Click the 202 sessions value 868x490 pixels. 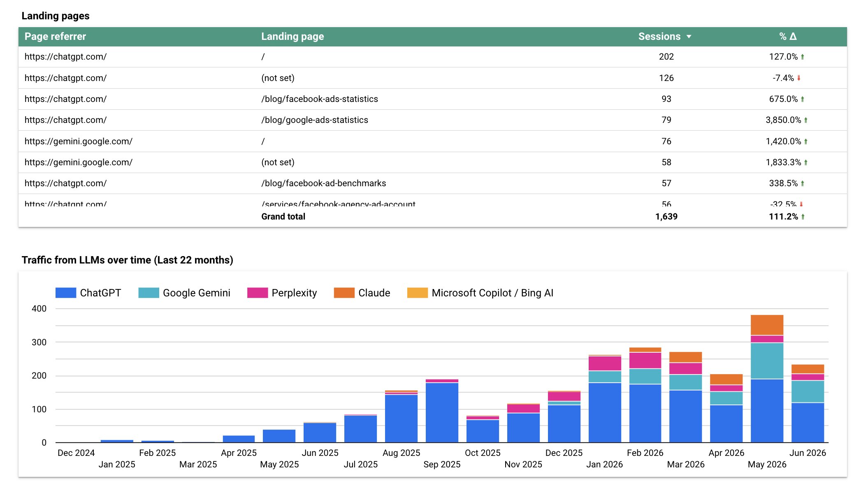(666, 57)
